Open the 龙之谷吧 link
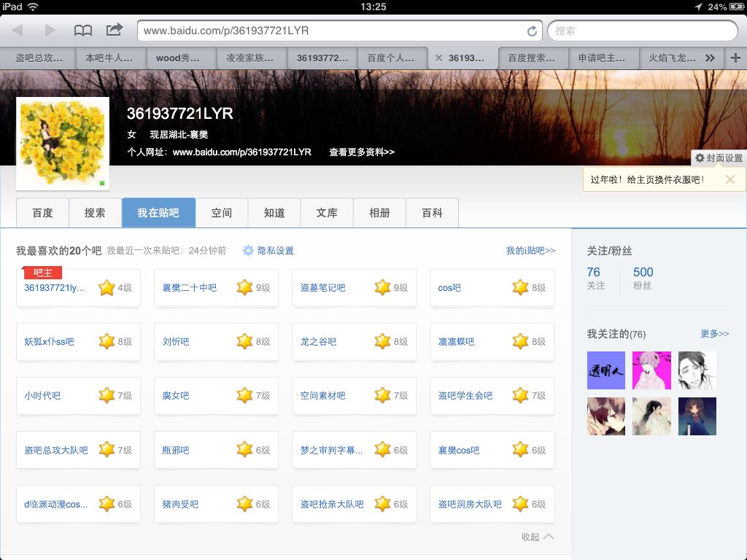This screenshot has width=747, height=560. point(318,341)
